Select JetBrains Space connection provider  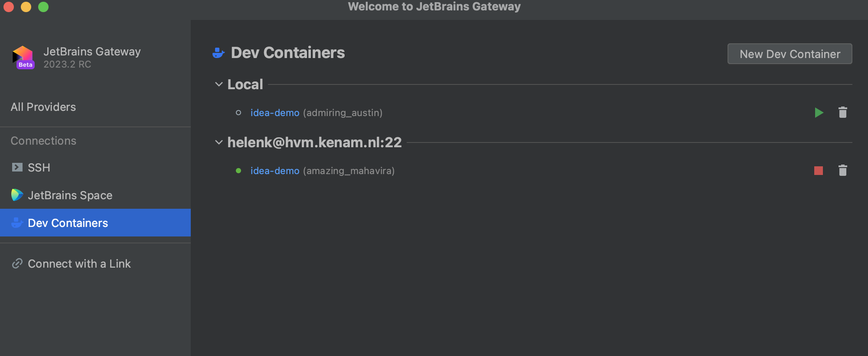click(x=95, y=195)
